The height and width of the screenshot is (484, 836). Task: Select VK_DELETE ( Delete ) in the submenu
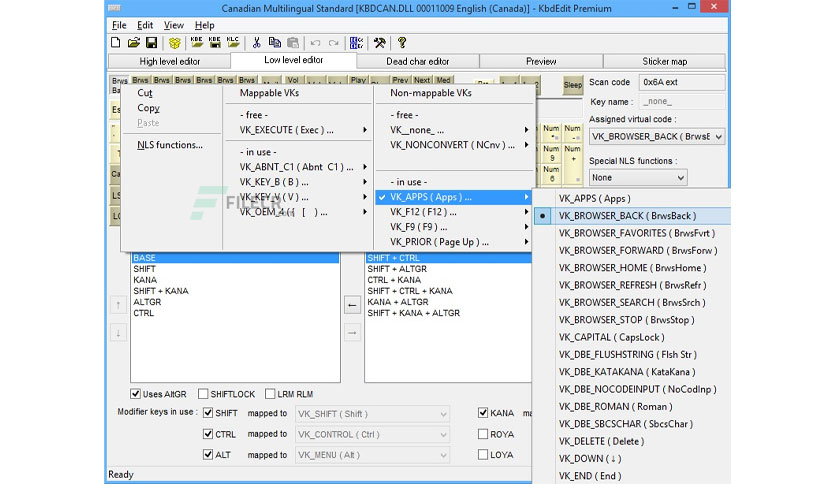pyautogui.click(x=632, y=441)
